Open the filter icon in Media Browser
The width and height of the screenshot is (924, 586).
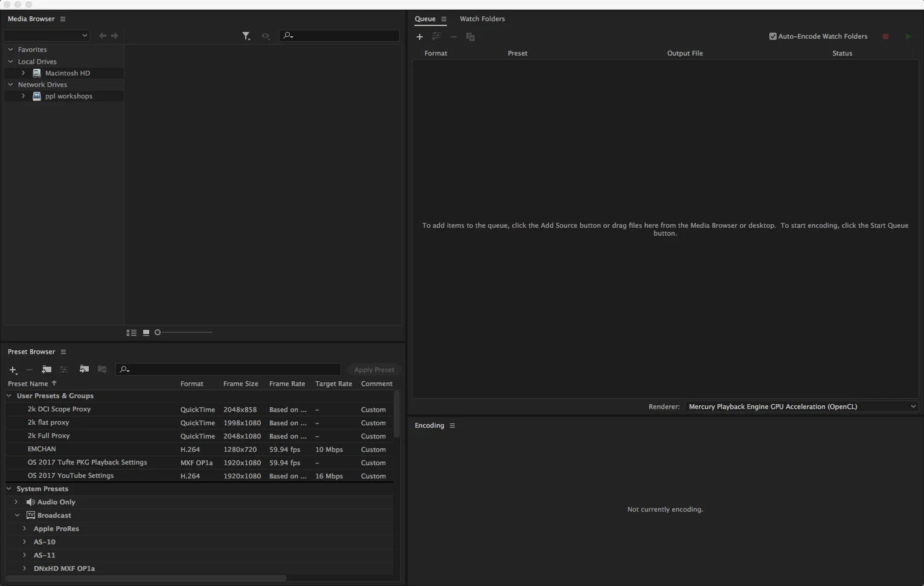tap(246, 36)
